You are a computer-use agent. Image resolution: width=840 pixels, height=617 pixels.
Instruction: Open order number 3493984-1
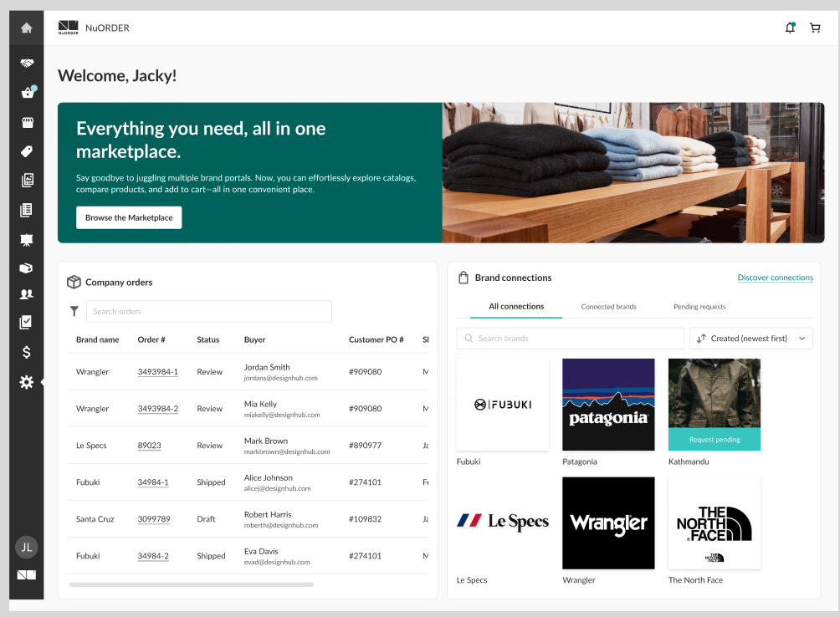(157, 372)
